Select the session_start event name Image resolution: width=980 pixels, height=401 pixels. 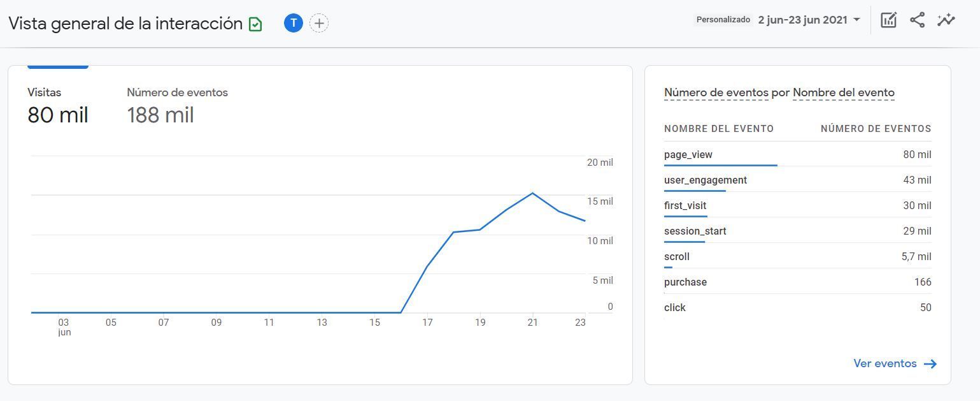695,231
